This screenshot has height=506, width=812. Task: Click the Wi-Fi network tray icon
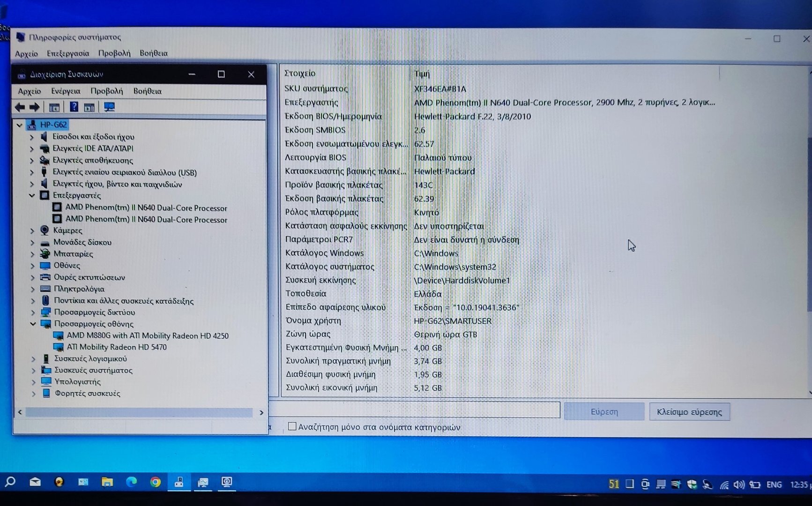[x=724, y=485]
